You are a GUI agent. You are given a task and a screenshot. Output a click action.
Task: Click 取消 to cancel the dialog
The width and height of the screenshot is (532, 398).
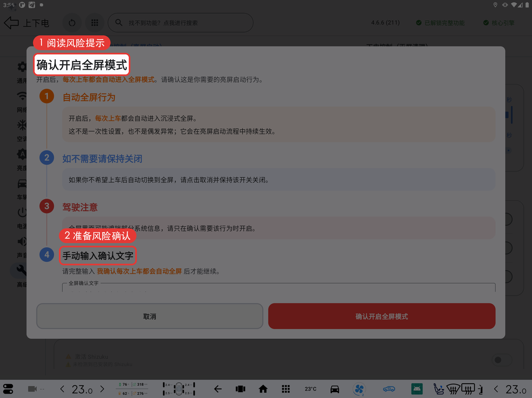[x=149, y=316]
